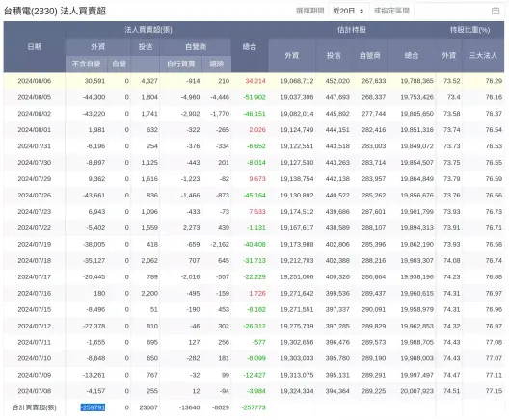Click date 2024/07/19 row
The width and height of the screenshot is (509, 420).
coord(35,245)
